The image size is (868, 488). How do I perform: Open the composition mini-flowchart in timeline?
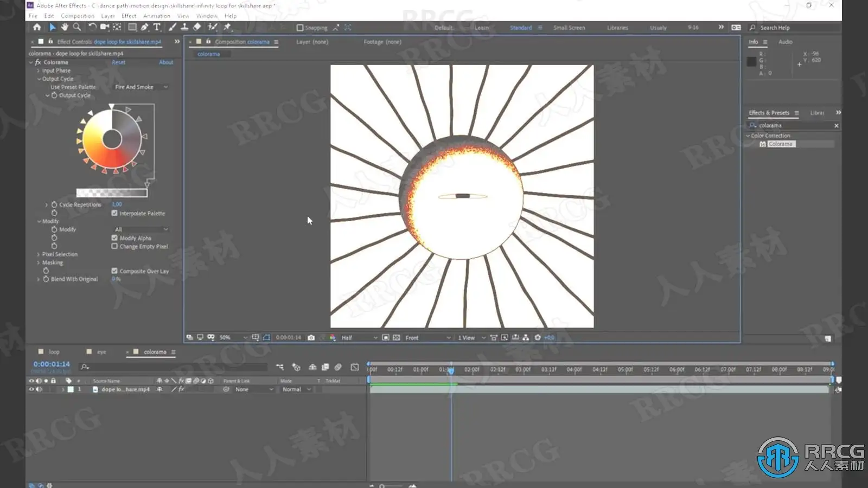pos(280,367)
